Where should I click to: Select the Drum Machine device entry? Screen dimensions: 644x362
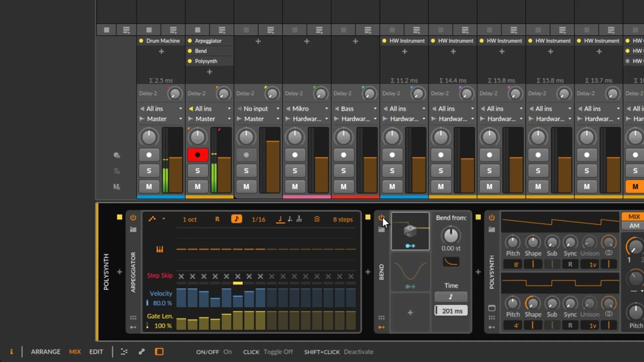click(161, 41)
